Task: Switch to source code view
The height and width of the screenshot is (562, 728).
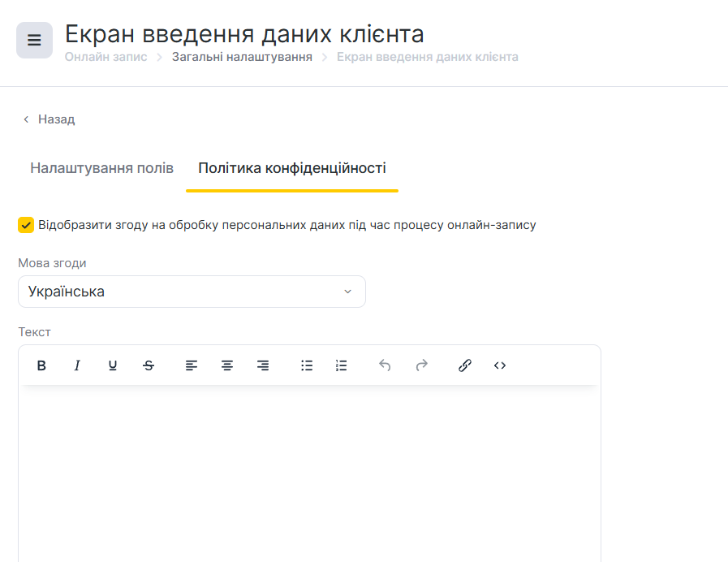Action: (x=500, y=365)
